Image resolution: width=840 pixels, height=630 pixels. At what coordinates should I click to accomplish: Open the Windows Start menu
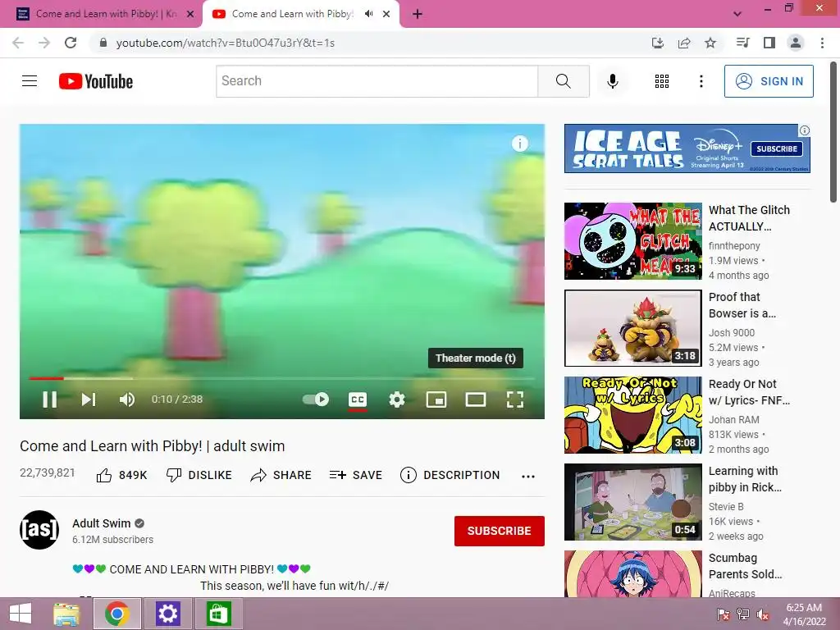pyautogui.click(x=21, y=614)
